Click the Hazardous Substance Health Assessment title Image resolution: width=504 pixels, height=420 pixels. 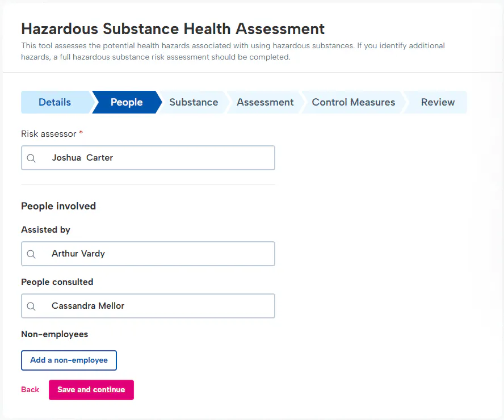point(173,28)
